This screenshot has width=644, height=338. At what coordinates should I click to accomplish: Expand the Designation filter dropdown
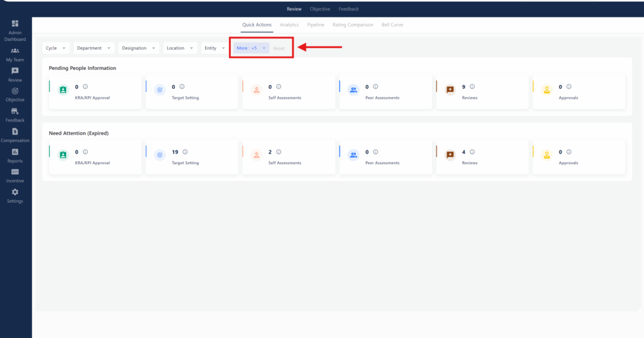139,48
